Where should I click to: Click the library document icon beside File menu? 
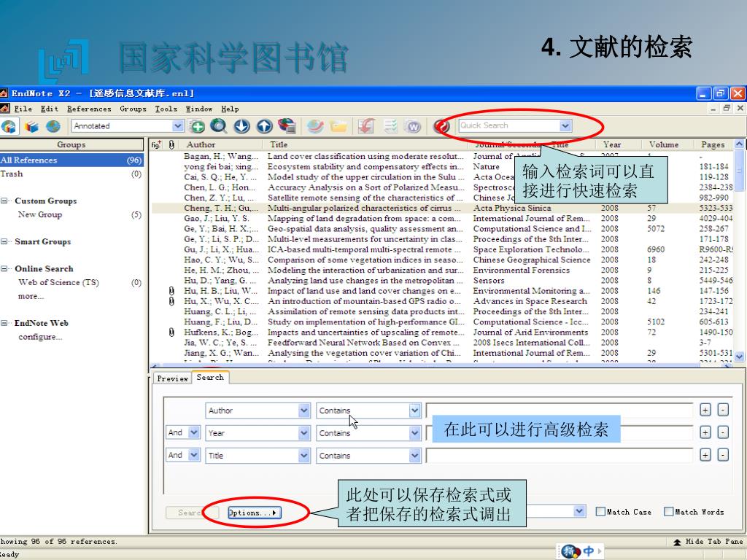4,109
